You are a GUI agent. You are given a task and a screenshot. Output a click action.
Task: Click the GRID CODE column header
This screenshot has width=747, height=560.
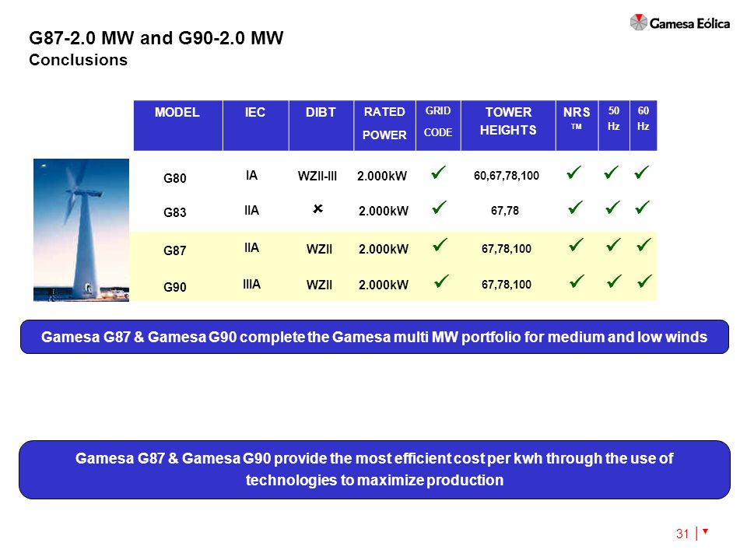tap(438, 125)
